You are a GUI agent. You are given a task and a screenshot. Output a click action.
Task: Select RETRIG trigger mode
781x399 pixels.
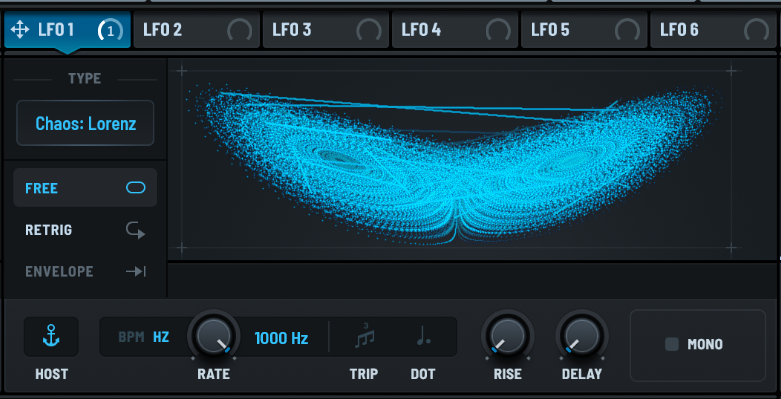click(85, 230)
